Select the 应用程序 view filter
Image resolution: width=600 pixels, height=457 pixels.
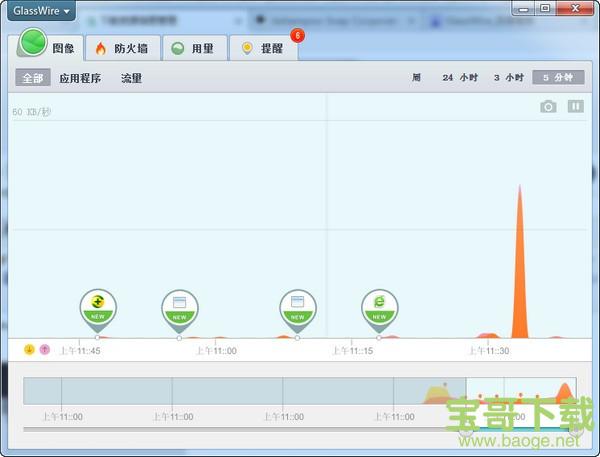click(80, 78)
